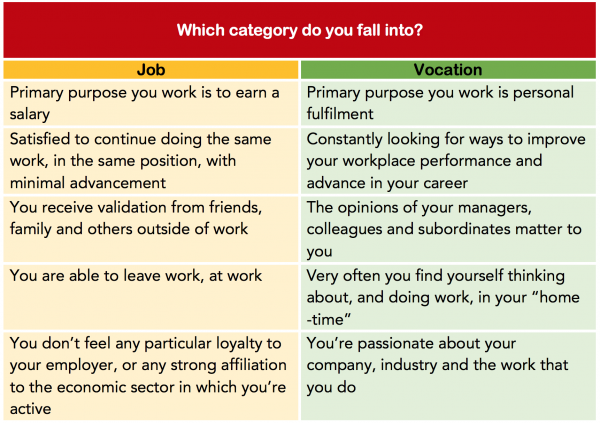Click the 'validation from friends, family' cell
600x423 pixels.
150,218
